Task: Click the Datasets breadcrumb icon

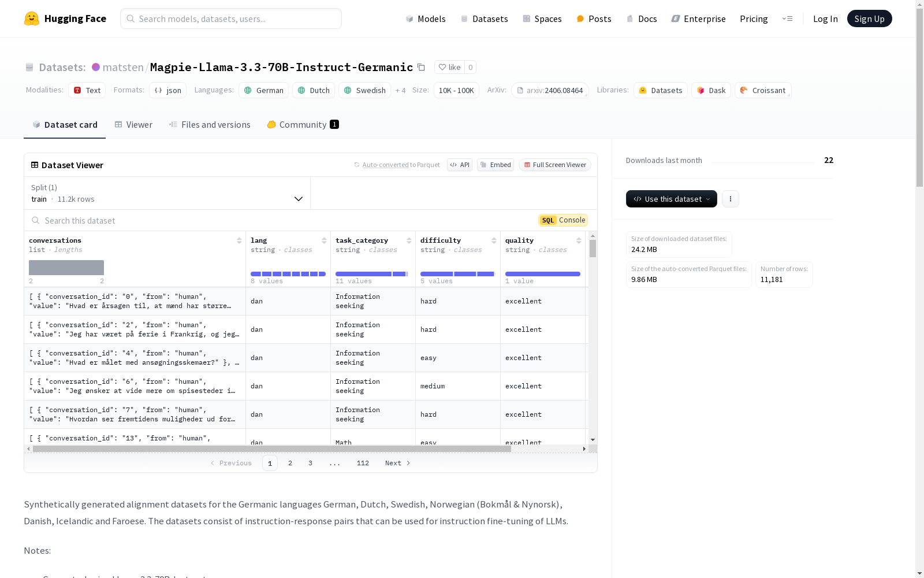Action: click(29, 67)
